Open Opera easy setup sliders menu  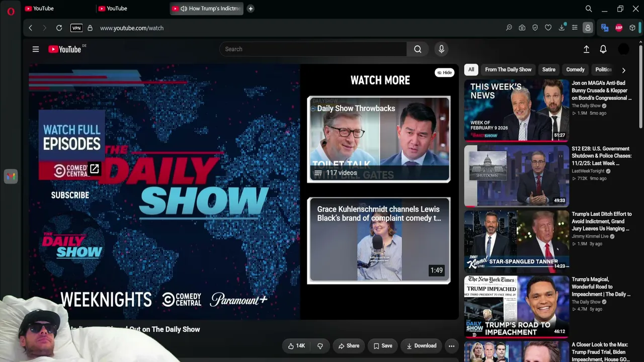pyautogui.click(x=575, y=28)
